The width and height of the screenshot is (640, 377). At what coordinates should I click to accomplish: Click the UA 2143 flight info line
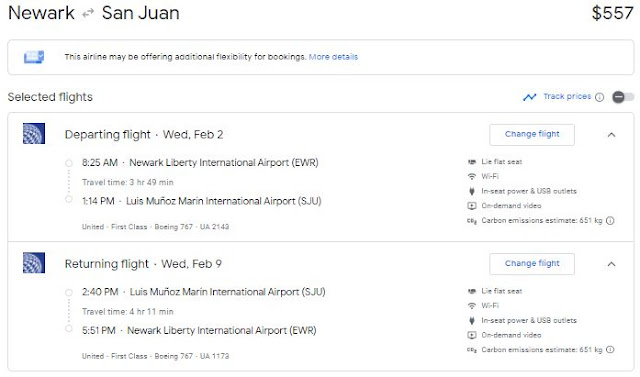pos(155,227)
